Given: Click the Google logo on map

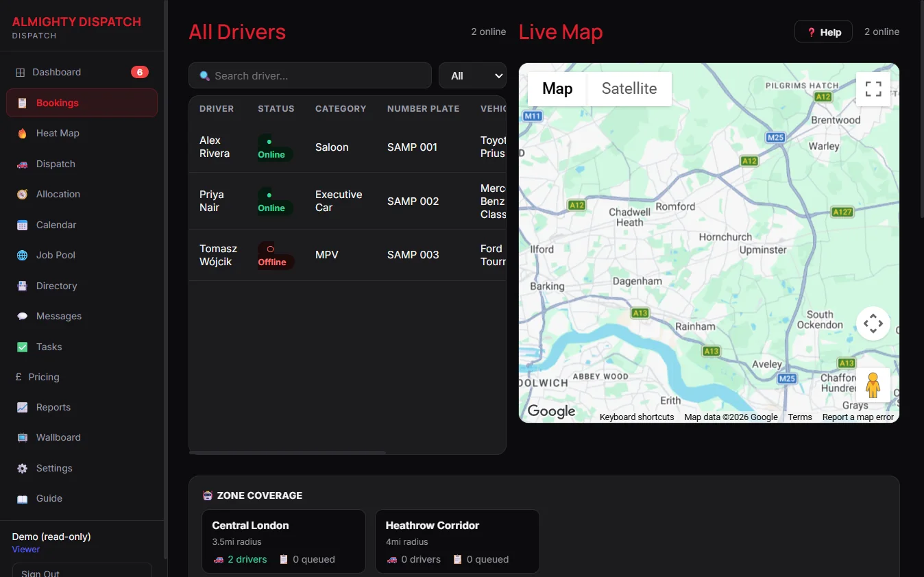Looking at the screenshot, I should (x=551, y=411).
